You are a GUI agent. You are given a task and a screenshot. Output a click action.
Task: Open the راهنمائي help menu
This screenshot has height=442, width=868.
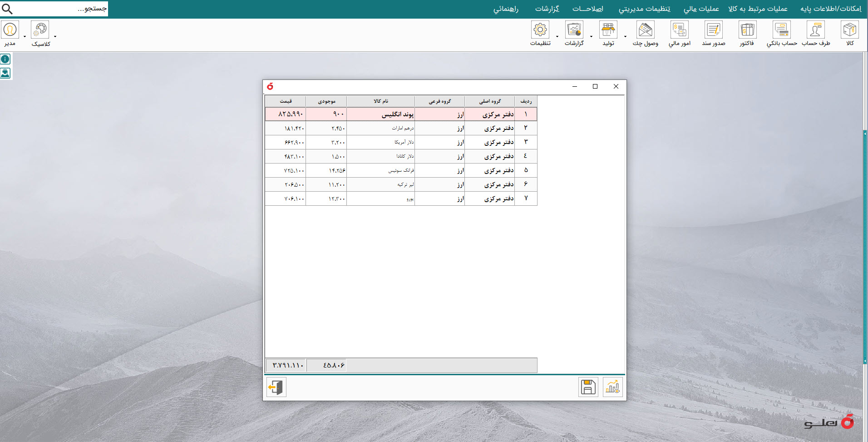(506, 9)
